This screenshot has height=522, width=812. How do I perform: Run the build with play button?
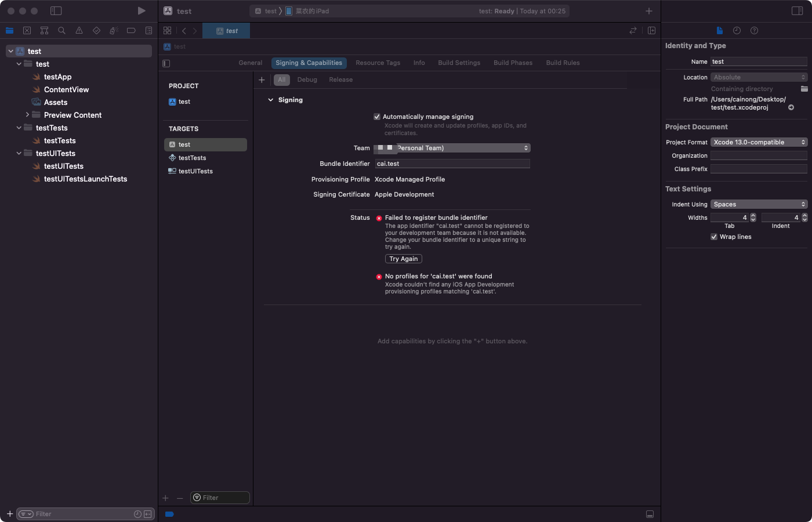142,11
